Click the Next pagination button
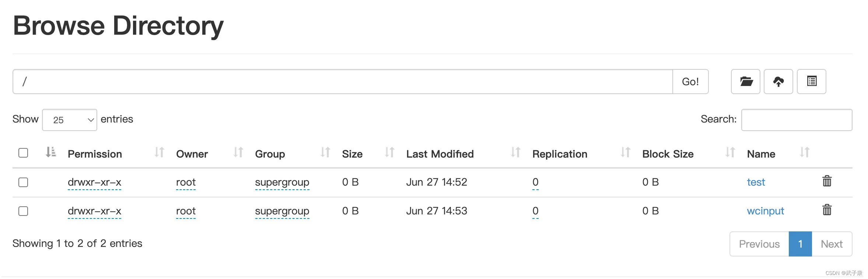This screenshot has height=279, width=868. click(x=832, y=244)
